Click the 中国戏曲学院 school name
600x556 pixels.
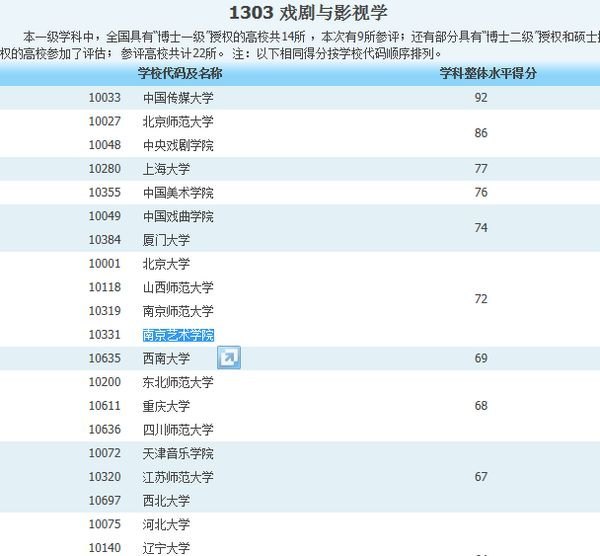[178, 217]
